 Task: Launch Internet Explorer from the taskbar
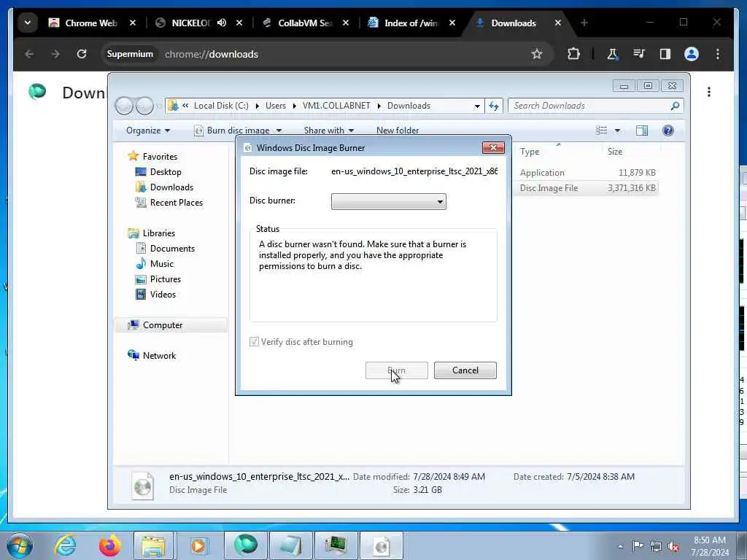65,545
